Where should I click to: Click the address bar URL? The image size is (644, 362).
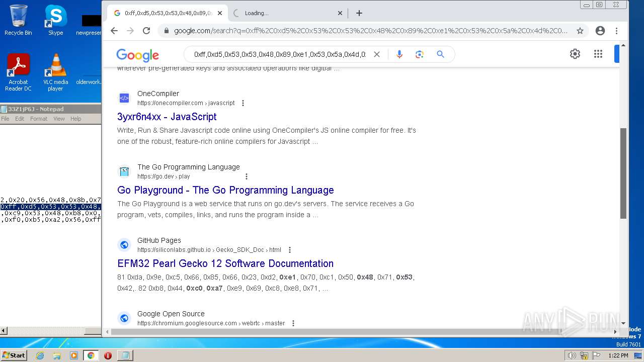point(371,31)
